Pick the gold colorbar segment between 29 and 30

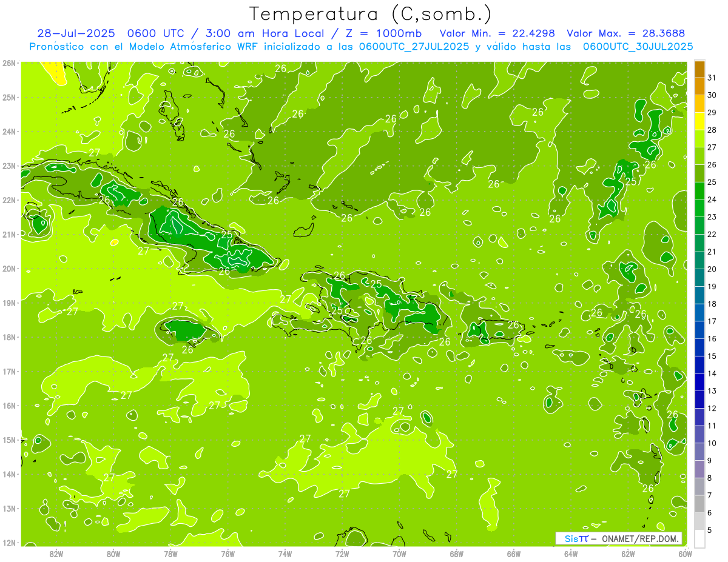pos(699,104)
